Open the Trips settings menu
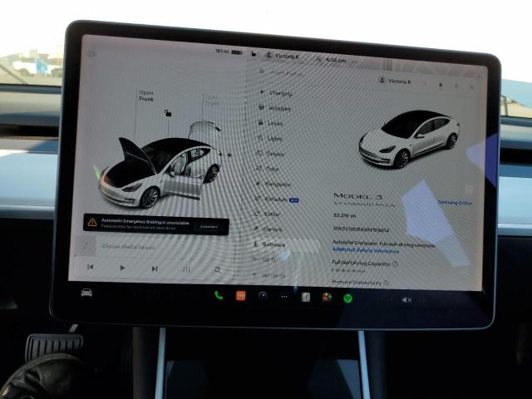The image size is (532, 399). pyautogui.click(x=268, y=169)
